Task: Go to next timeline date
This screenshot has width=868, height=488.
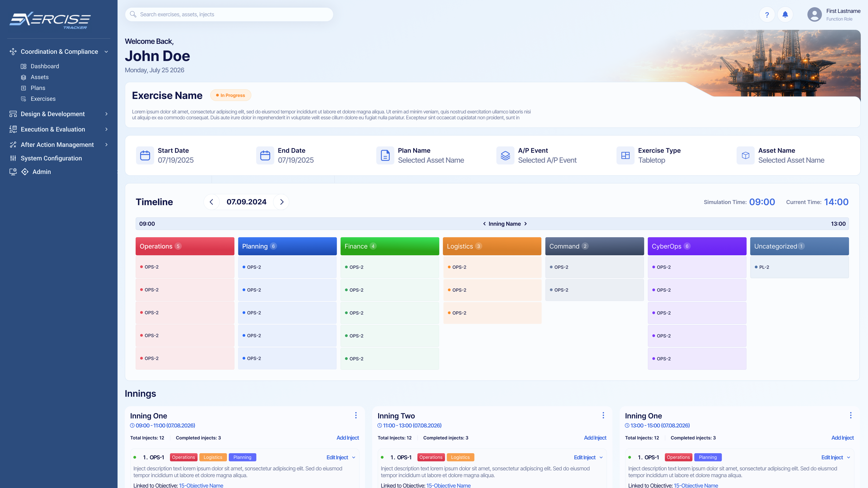Action: [x=282, y=202]
